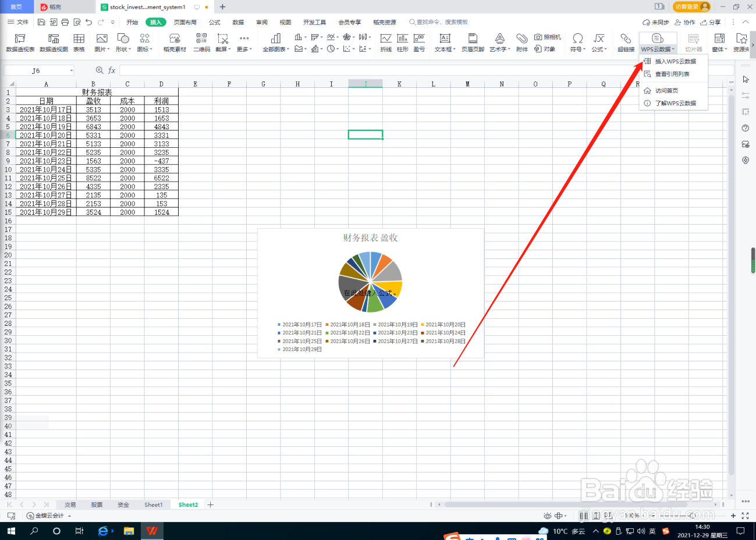Open the name box dropdown arrow
Image resolution: width=756 pixels, height=540 pixels.
[72, 70]
